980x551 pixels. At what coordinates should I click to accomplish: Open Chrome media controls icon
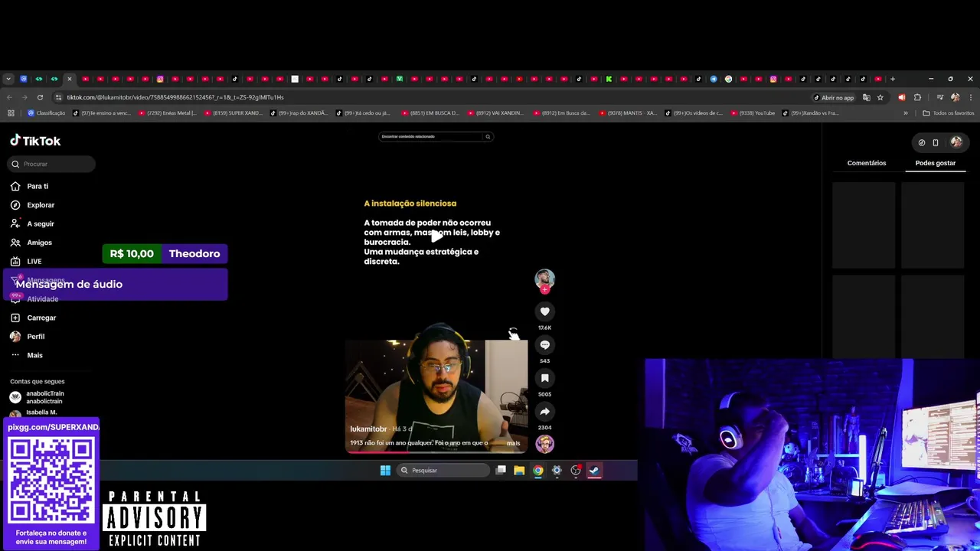pos(939,97)
